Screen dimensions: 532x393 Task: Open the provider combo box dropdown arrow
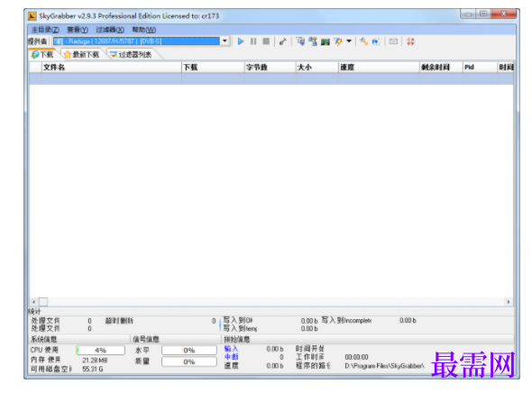pos(225,41)
